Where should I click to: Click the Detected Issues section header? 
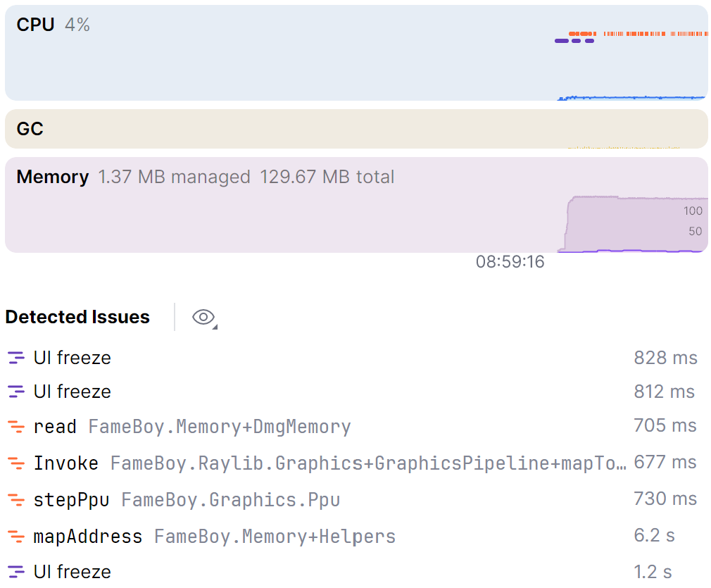77,317
